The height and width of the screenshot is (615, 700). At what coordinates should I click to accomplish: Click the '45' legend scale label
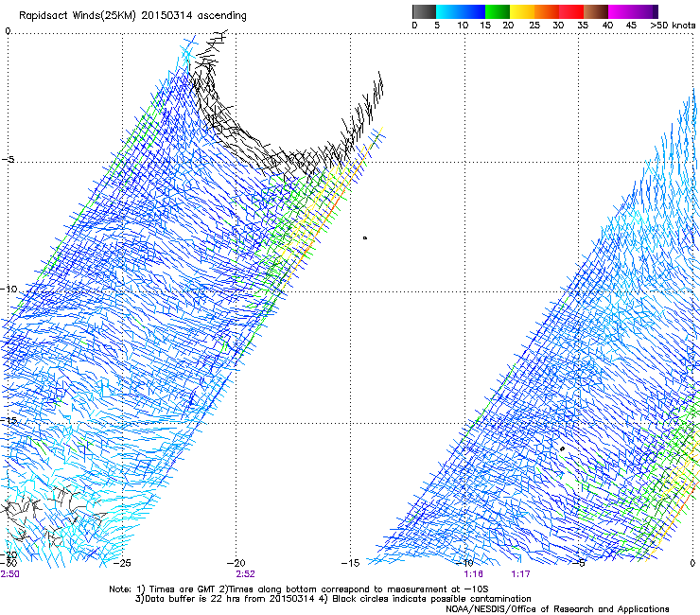tap(631, 26)
